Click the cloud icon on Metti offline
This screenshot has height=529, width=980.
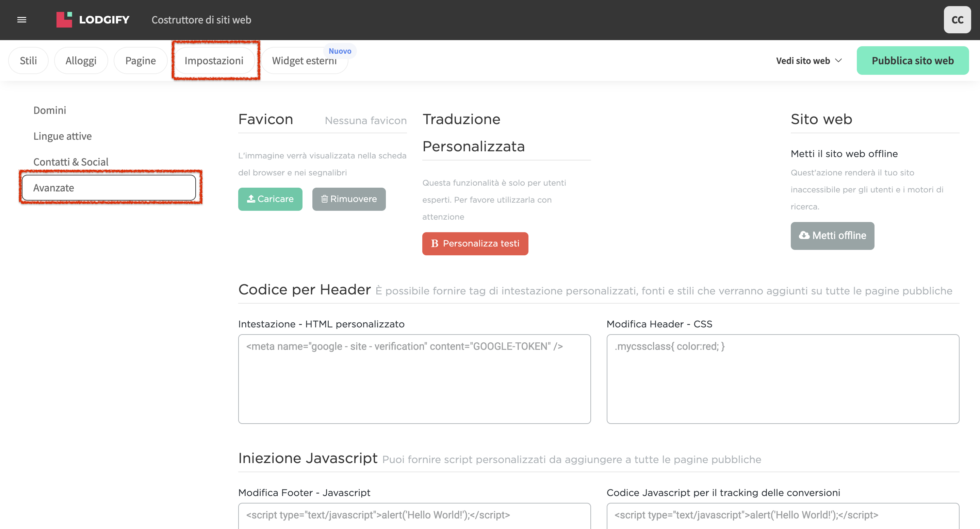804,235
